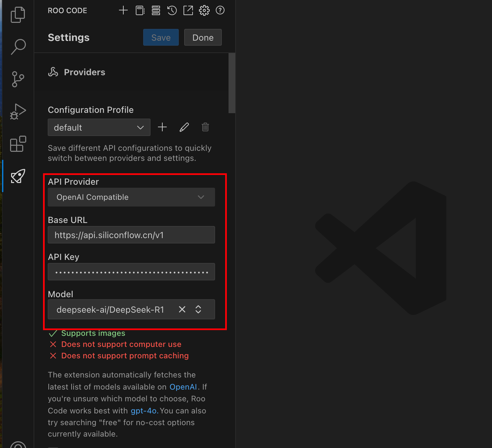This screenshot has height=448, width=492.
Task: Open Source Control view
Action: click(18, 79)
